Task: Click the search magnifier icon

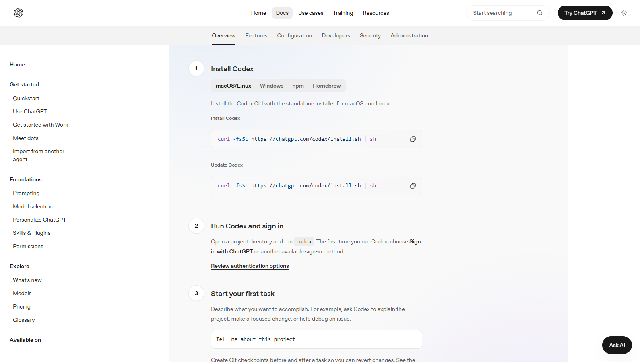Action: [540, 13]
